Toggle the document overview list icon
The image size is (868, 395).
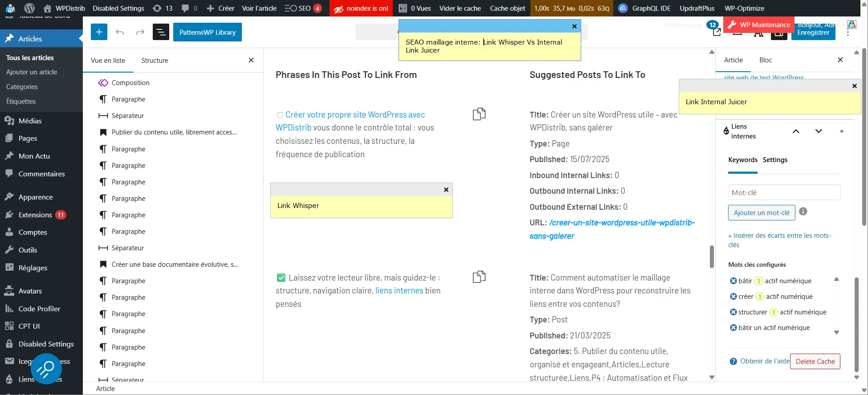(x=161, y=32)
